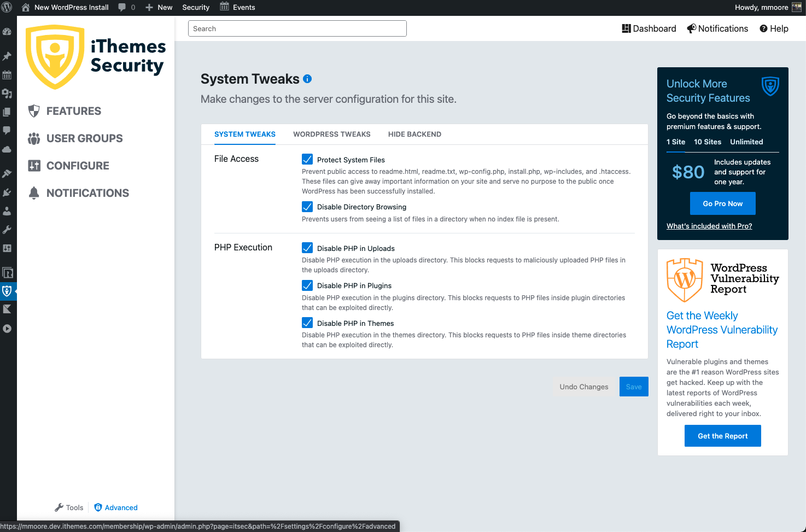Open Pages from the sidebar icon

(x=7, y=112)
